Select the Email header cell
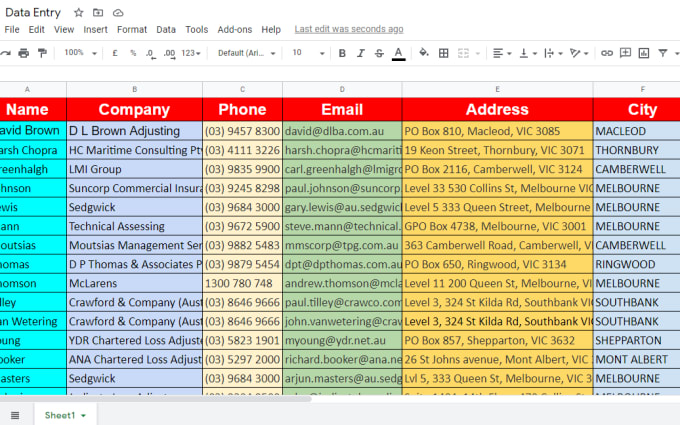Screen dimensions: 680x425 [x=342, y=109]
